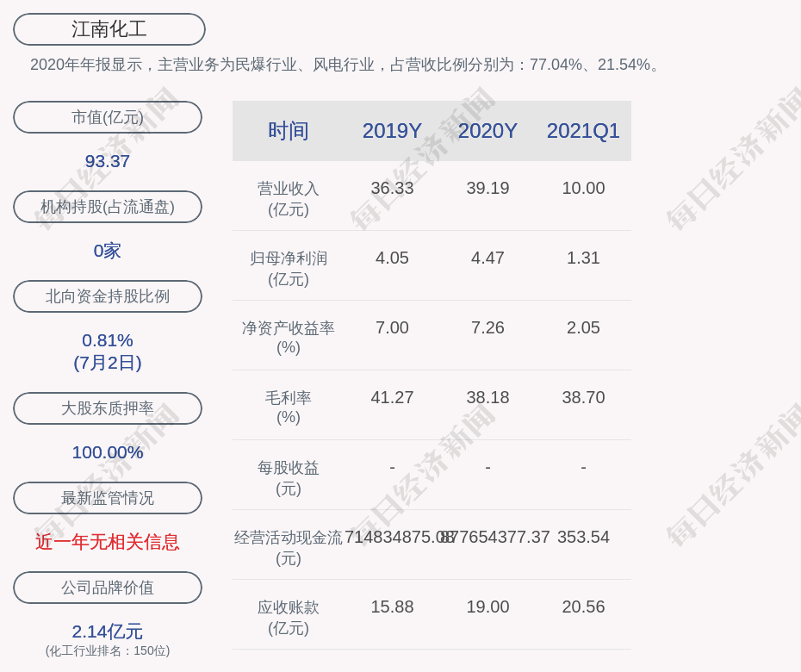
Task: Select ROE value 7.00
Action: (392, 327)
